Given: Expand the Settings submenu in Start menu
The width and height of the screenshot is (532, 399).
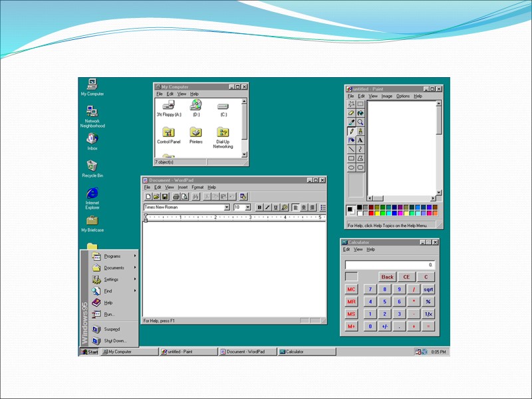Looking at the screenshot, I should coord(113,279).
